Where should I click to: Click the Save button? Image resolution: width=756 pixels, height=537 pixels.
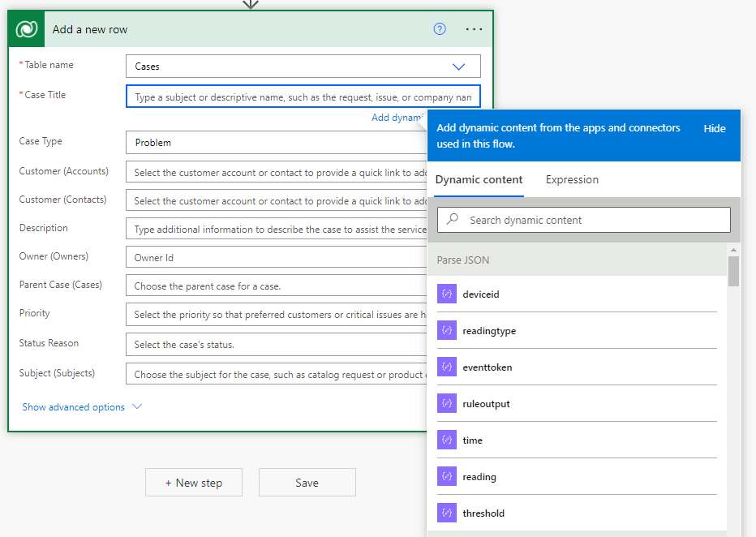tap(307, 483)
